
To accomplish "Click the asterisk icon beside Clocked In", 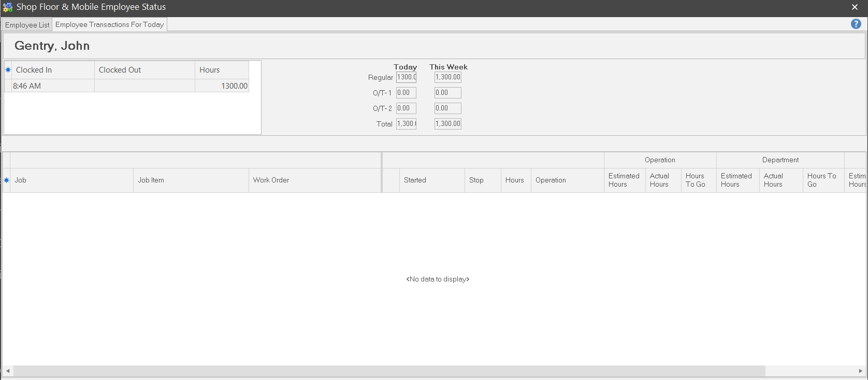I will 8,70.
